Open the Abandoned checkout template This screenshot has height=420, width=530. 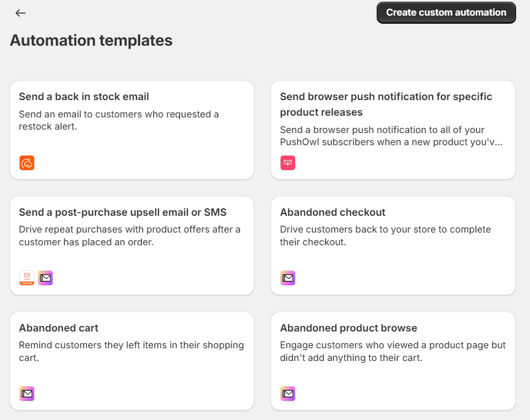[x=333, y=212]
